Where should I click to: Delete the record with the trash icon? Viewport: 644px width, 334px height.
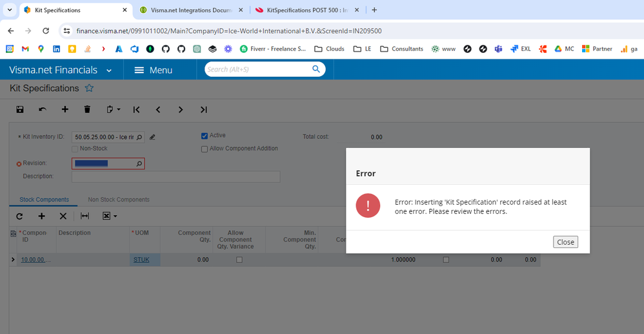pos(87,109)
